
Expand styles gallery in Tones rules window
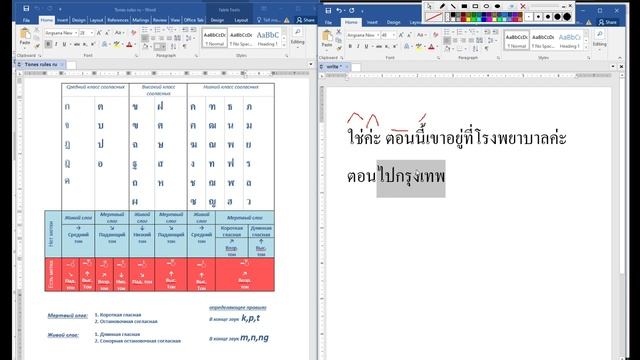284,44
